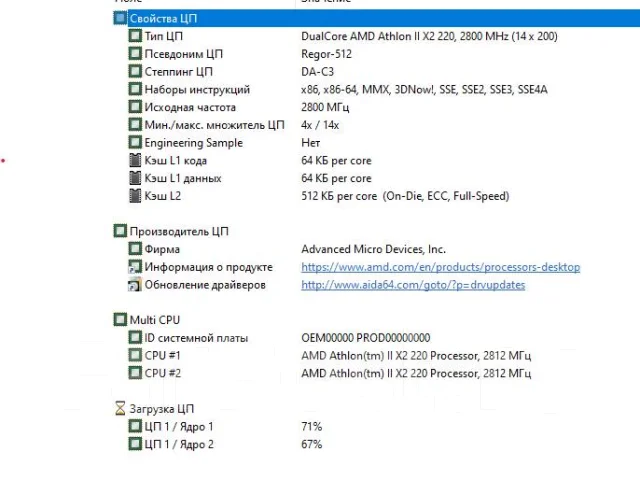Screen dimensions: 640x494
Task: Click the icon beside CPU #1
Action: tap(135, 355)
